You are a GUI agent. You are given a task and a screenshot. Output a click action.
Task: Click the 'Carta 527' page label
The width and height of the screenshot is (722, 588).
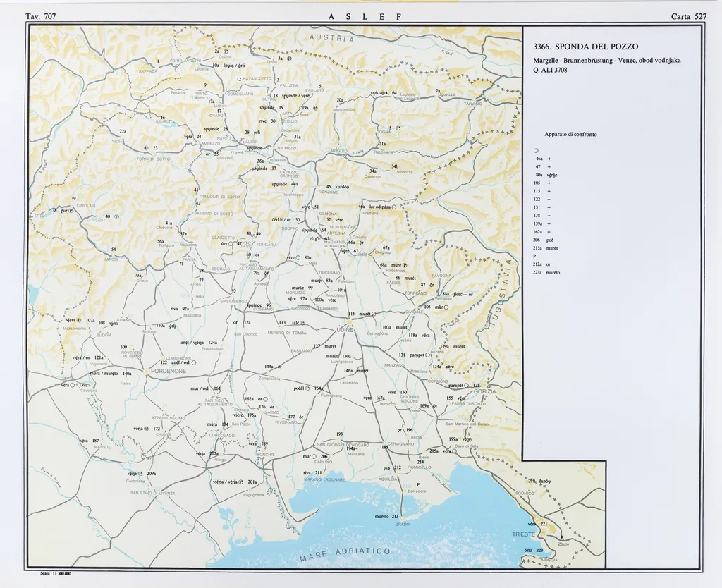coord(690,16)
